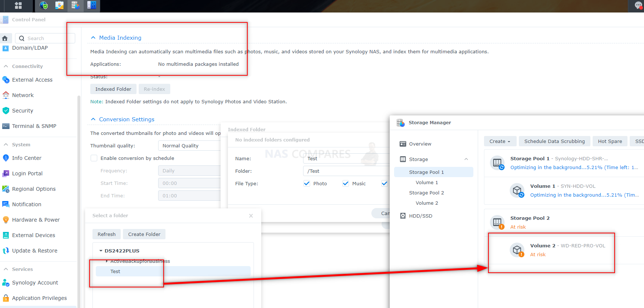Click Schedule Data Scrubbing button
This screenshot has width=644, height=308.
pyautogui.click(x=554, y=141)
